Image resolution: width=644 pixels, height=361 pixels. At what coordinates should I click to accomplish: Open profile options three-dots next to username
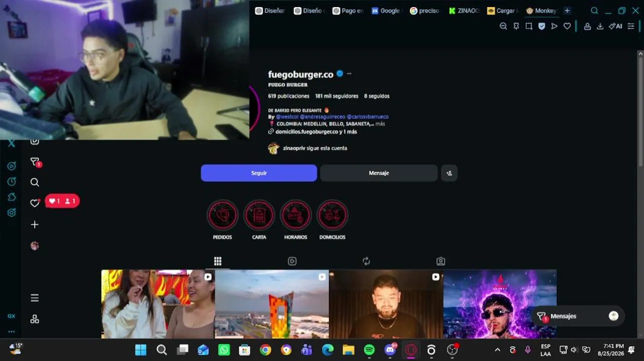pyautogui.click(x=349, y=74)
